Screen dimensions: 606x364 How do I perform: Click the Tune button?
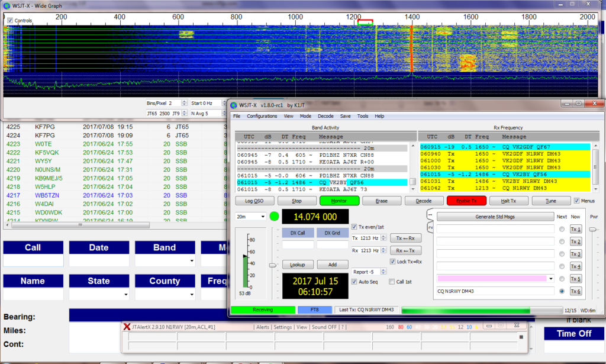(x=551, y=201)
